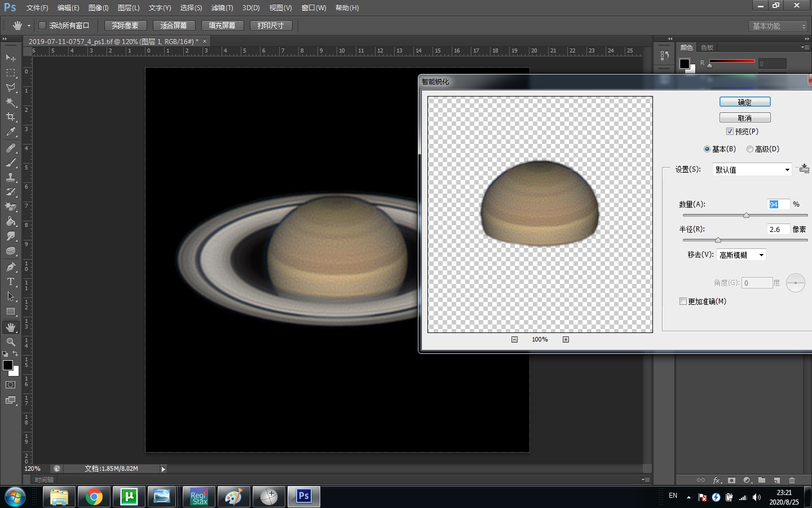Open the 基本功能 workspace dropdown

[x=779, y=26]
